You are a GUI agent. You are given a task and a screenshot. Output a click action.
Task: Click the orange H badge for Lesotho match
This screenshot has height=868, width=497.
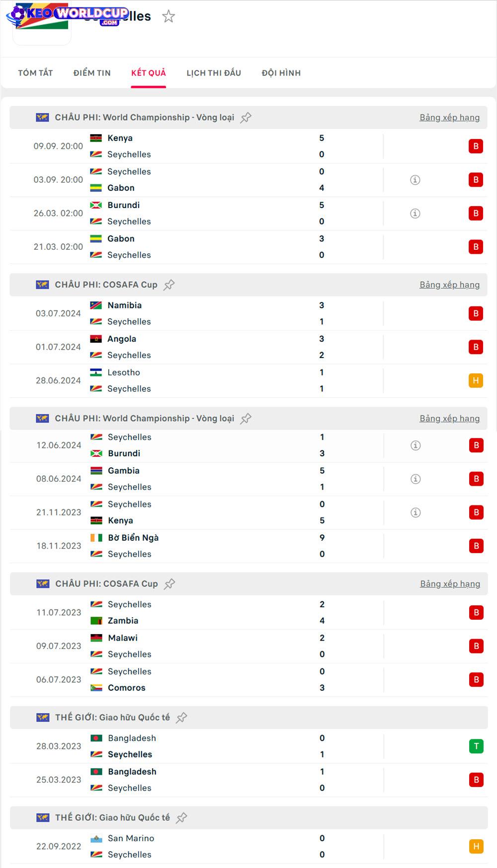click(476, 381)
